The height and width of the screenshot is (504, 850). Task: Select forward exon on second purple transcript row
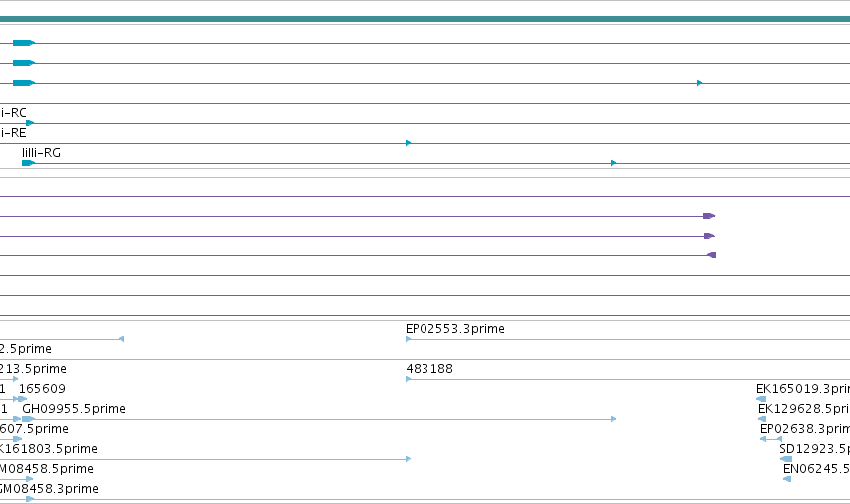click(x=709, y=216)
